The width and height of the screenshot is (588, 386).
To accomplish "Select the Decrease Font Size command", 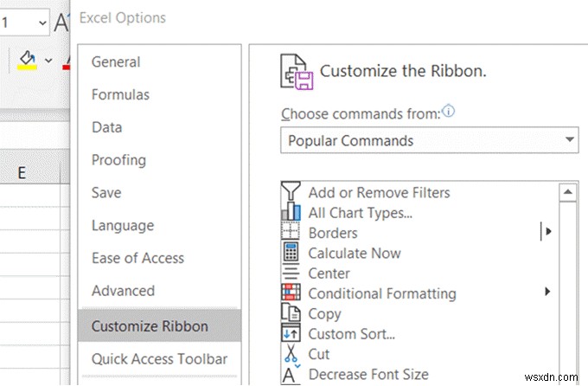I will pos(367,375).
